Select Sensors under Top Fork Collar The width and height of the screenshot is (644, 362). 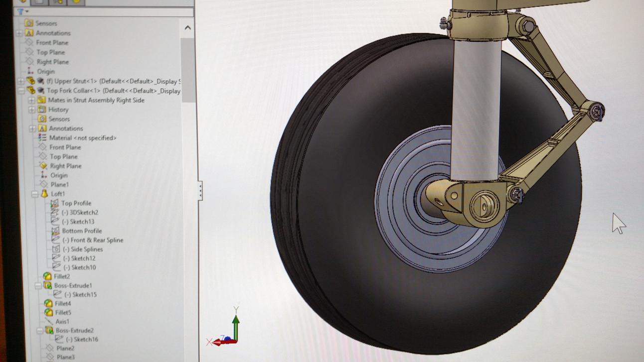coord(59,119)
